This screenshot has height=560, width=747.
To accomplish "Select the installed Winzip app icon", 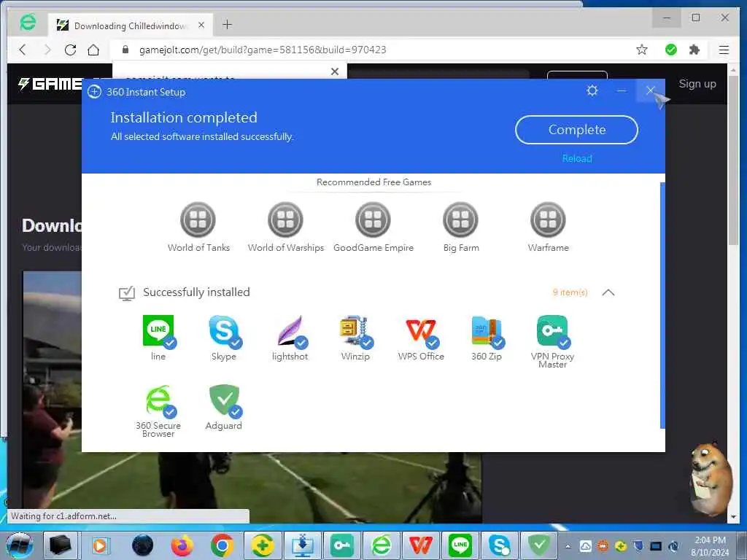I will [356, 331].
